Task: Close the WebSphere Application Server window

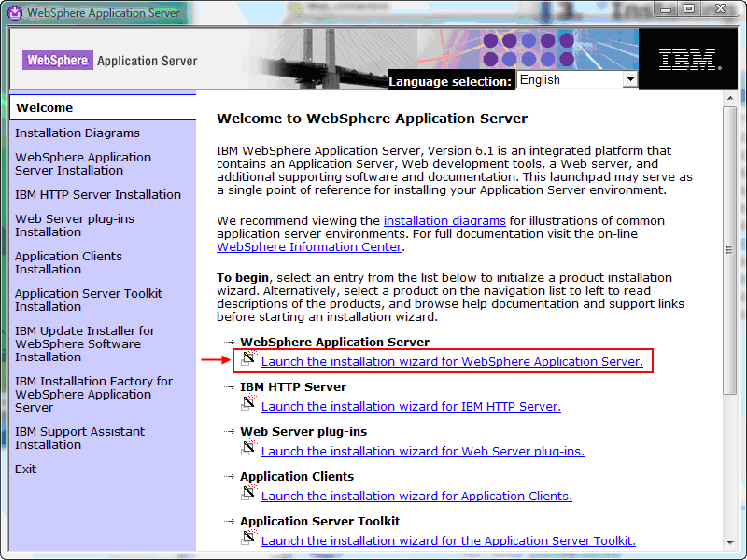Action: click(721, 9)
